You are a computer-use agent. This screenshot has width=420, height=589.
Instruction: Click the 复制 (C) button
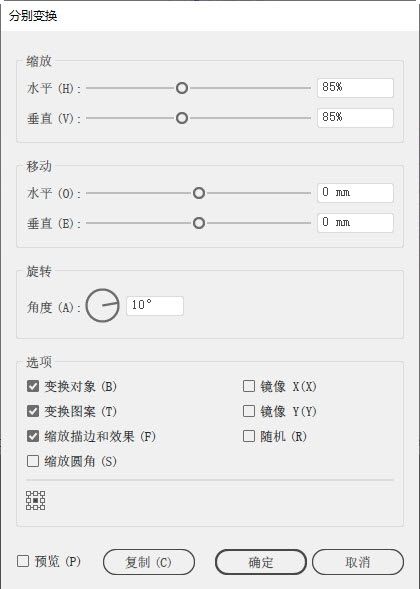pyautogui.click(x=149, y=562)
